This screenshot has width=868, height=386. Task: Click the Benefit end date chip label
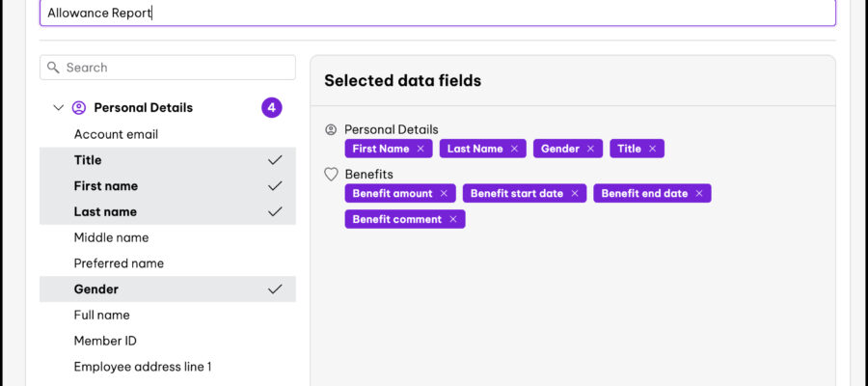click(x=644, y=193)
